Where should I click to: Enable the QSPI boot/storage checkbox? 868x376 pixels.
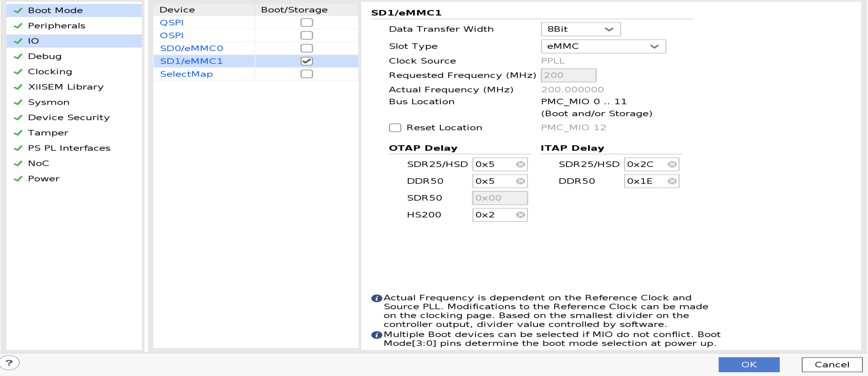click(x=307, y=23)
